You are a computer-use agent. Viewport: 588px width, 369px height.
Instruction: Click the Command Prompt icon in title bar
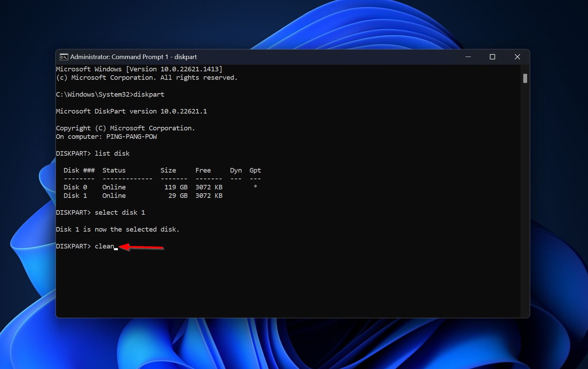point(64,57)
